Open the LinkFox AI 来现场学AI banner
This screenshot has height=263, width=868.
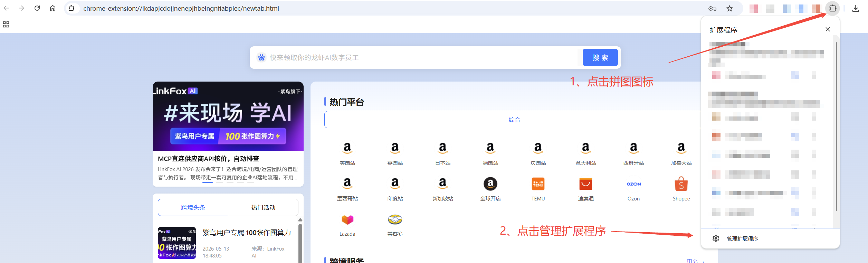coord(228,116)
